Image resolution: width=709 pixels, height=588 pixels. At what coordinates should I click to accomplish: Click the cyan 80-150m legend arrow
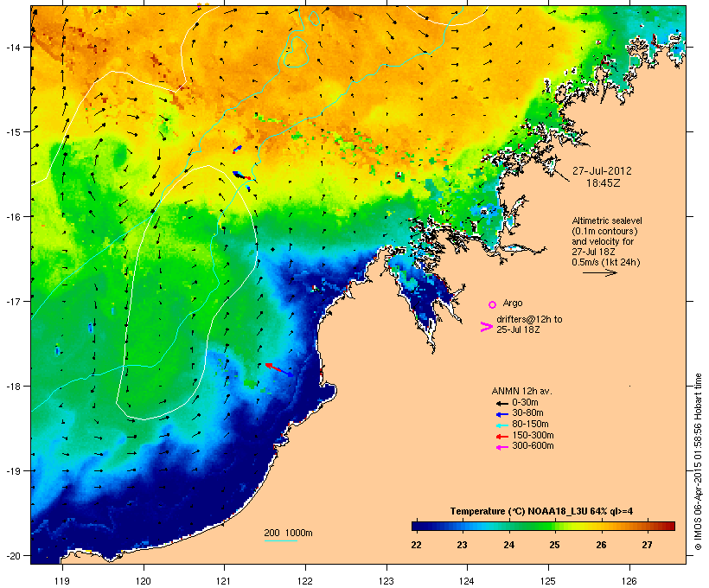(501, 425)
